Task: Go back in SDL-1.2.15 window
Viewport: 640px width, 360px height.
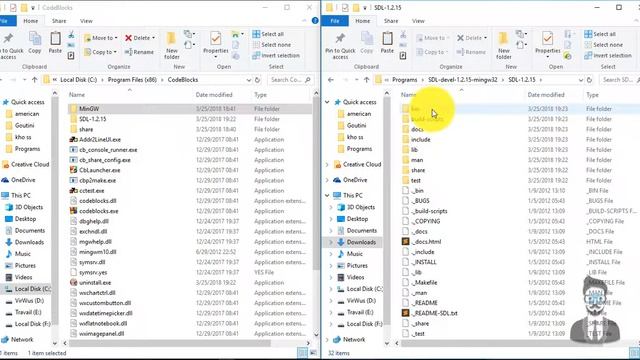Action: (x=331, y=80)
